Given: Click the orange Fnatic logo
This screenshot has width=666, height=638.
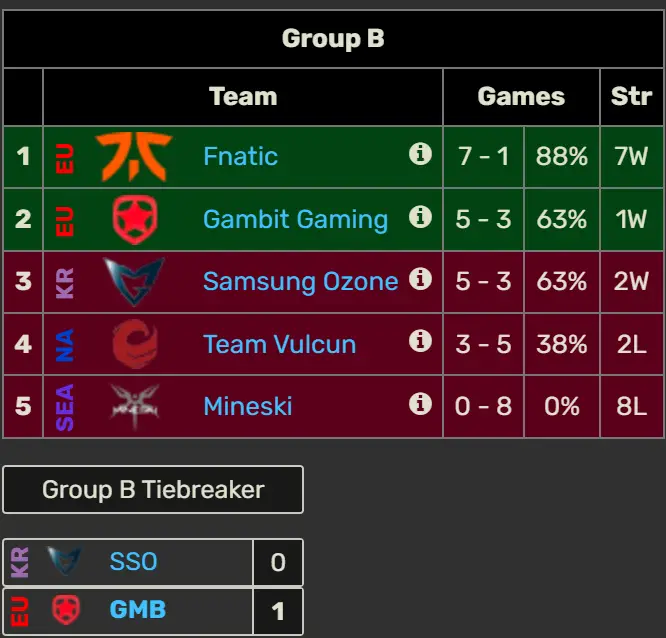Looking at the screenshot, I should point(134,156).
